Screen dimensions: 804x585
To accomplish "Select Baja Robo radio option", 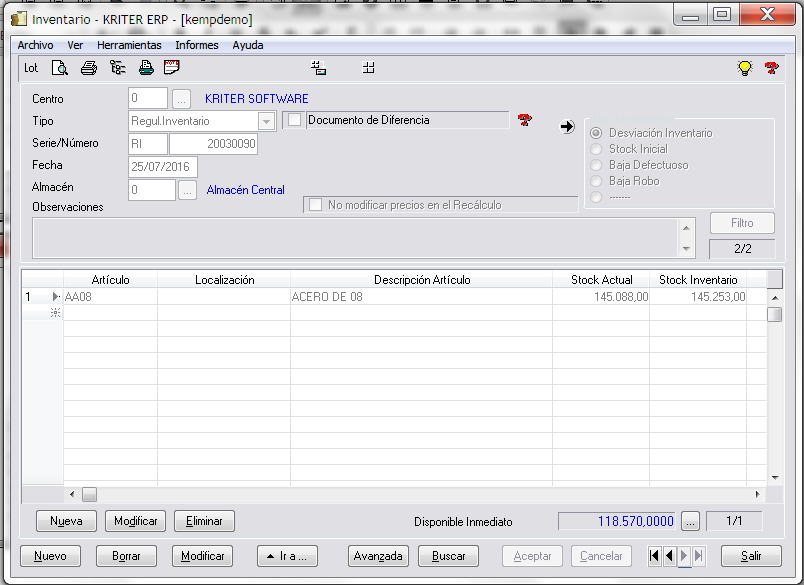I will coord(596,180).
